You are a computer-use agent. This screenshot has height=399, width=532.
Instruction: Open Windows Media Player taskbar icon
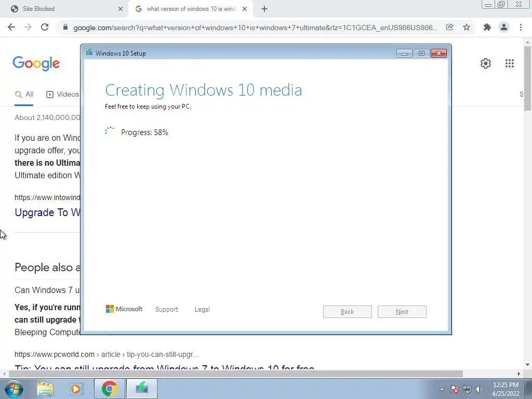(x=77, y=389)
